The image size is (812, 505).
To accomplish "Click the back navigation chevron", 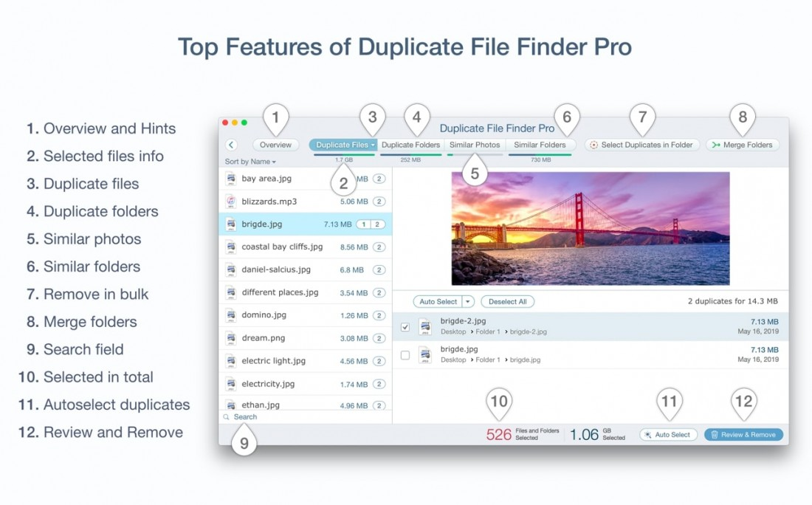I will pos(231,145).
